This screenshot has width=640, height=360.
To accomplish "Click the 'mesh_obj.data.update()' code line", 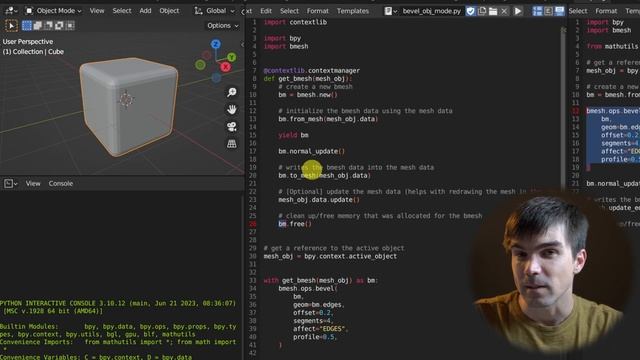I will (x=319, y=200).
